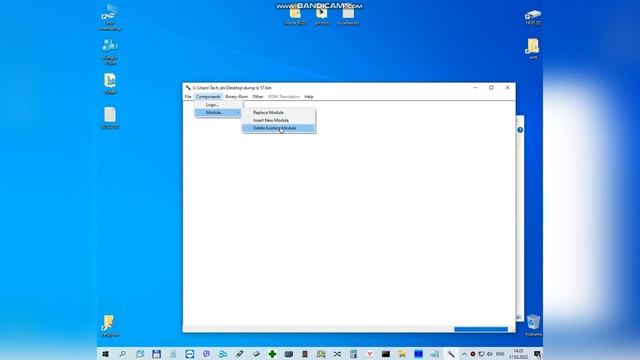Open the blue square taskbar app
The image size is (640, 360).
[418, 354]
